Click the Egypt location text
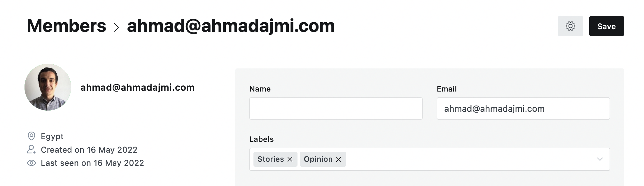 coord(52,136)
